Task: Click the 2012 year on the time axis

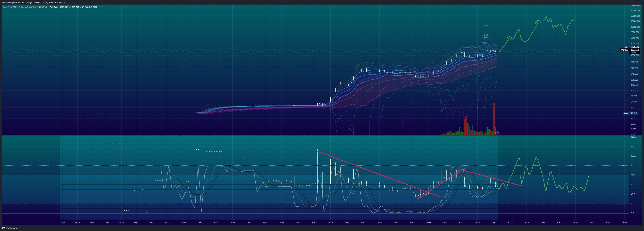Action: click(461, 222)
